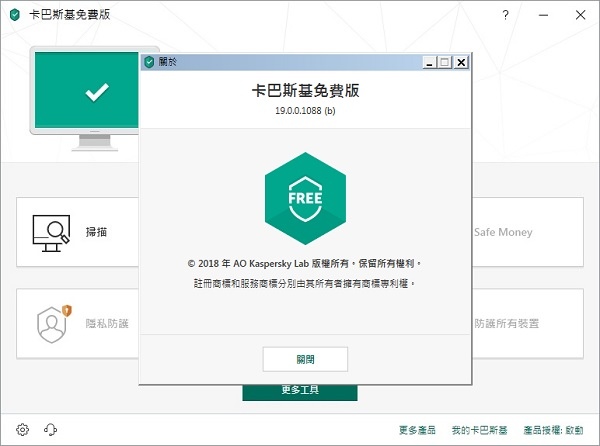This screenshot has height=446, width=600.
Task: Open the support headset icon
Action: [x=51, y=430]
